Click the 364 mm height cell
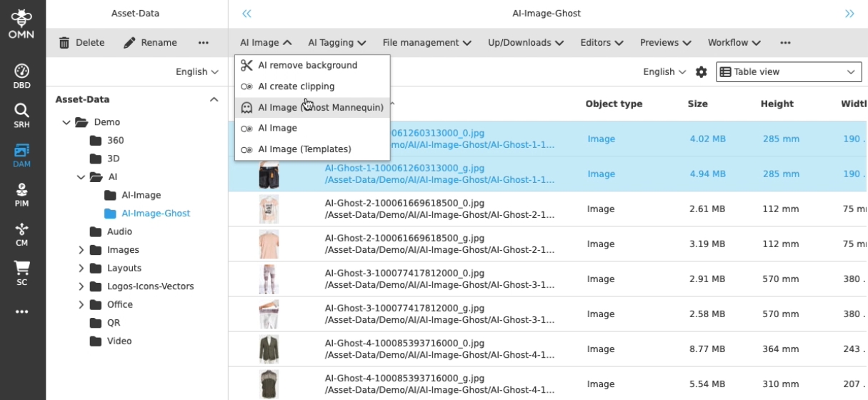 click(x=780, y=349)
